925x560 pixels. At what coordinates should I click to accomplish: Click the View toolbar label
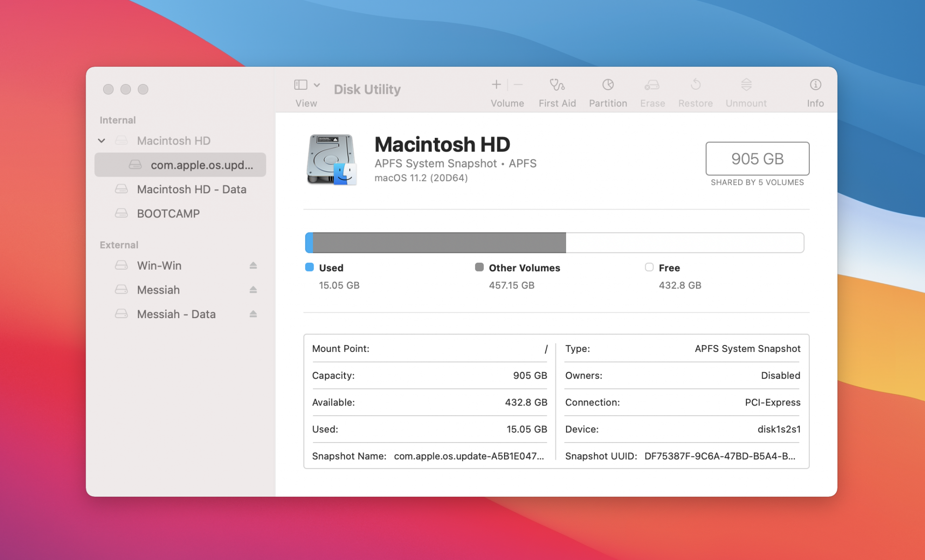click(306, 103)
